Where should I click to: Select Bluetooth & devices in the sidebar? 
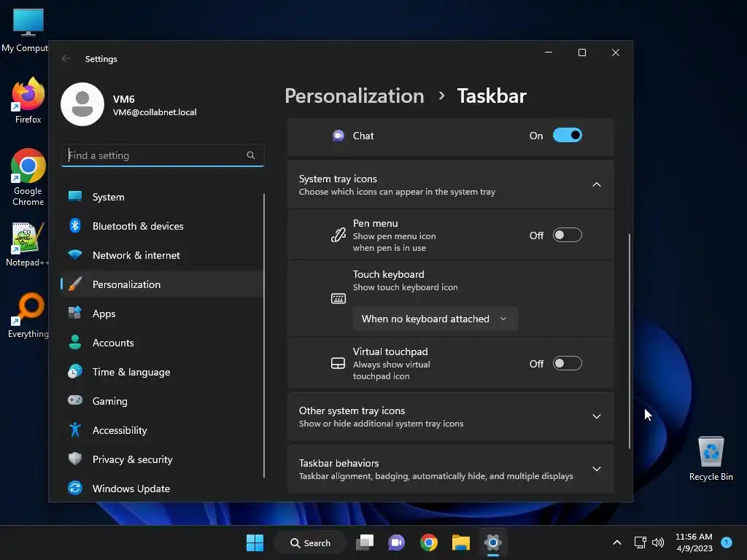pos(162,226)
